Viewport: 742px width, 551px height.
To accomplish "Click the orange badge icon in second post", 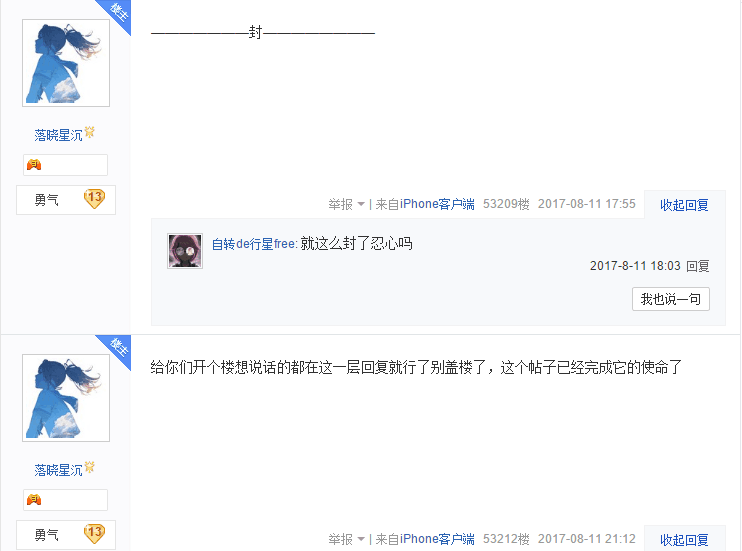I will 34,499.
